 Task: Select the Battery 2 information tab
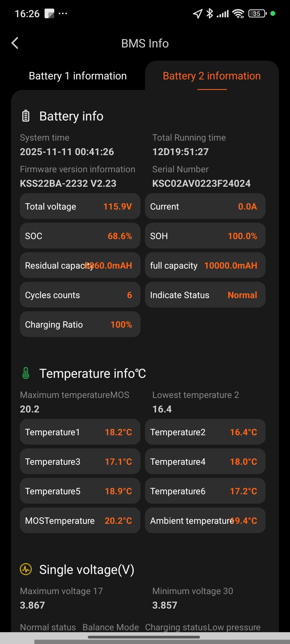tap(212, 76)
